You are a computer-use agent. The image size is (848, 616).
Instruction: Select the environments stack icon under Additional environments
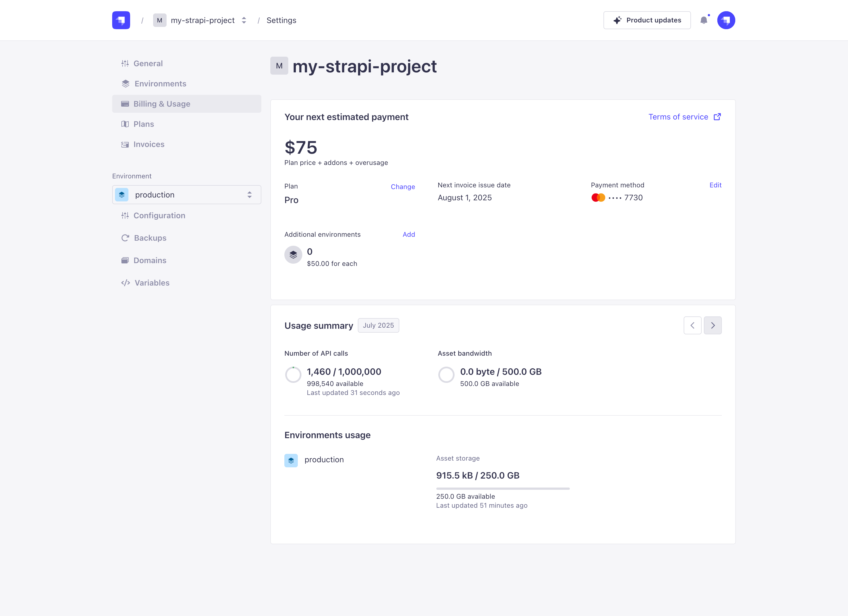pos(293,254)
